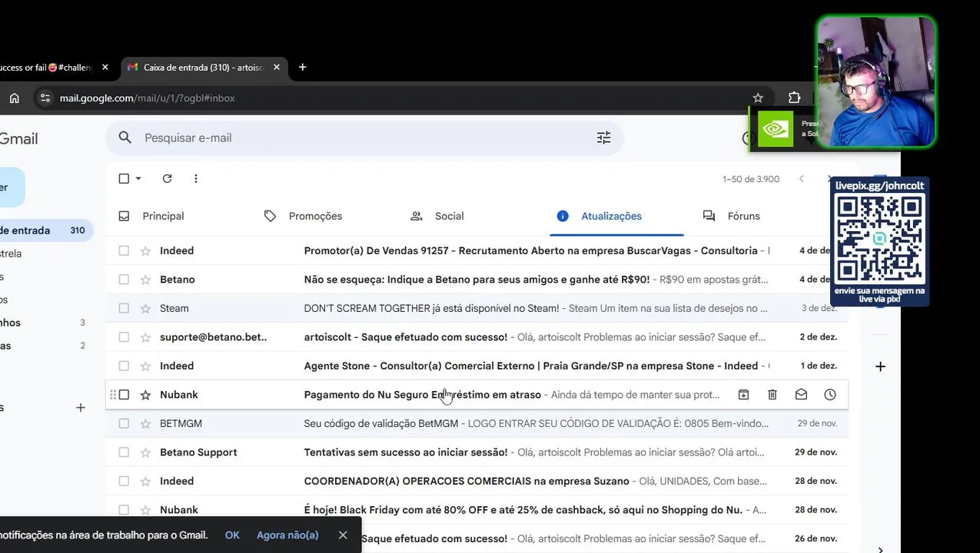The height and width of the screenshot is (553, 980).
Task: Snooze the Nubank Pagamento email
Action: (830, 395)
